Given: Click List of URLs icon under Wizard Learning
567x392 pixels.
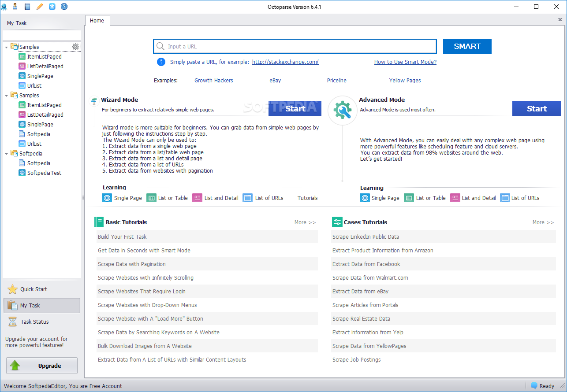Looking at the screenshot, I should [x=247, y=198].
